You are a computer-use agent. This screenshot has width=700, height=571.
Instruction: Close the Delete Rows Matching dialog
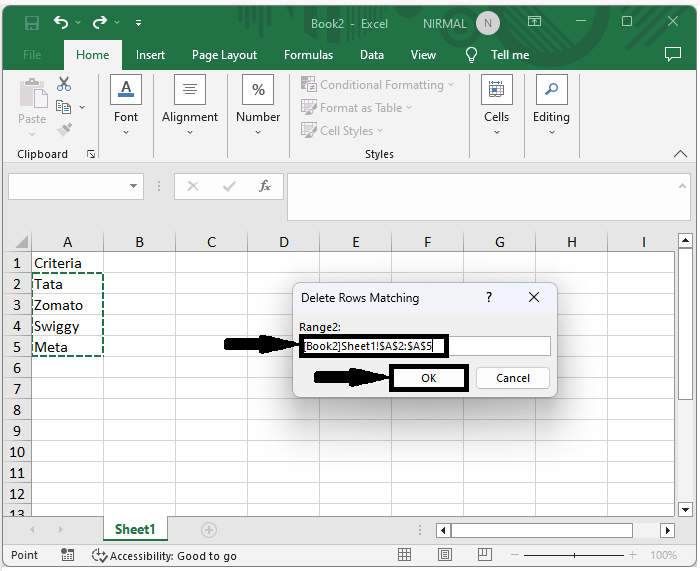point(534,297)
